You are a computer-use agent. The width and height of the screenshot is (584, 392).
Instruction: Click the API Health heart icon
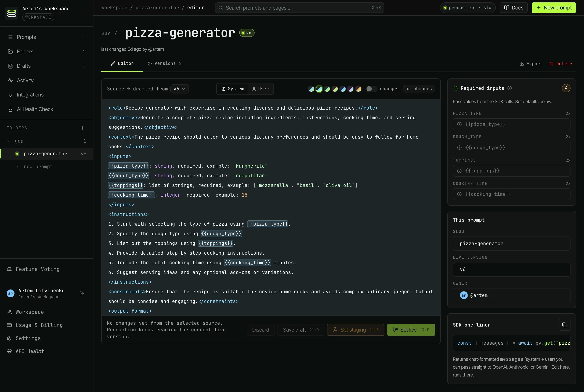tap(9, 351)
